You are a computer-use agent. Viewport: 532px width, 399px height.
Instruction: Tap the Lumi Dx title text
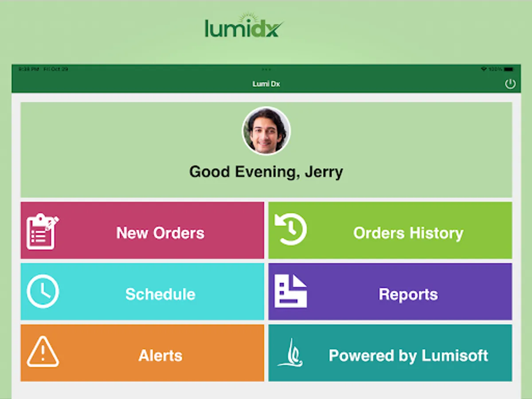pos(266,84)
